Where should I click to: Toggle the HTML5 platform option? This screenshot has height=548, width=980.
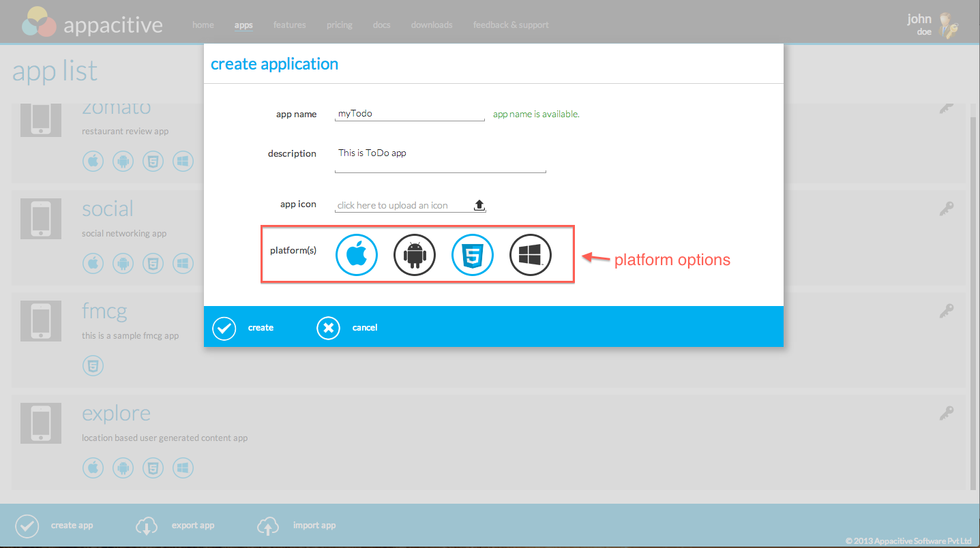coord(473,256)
